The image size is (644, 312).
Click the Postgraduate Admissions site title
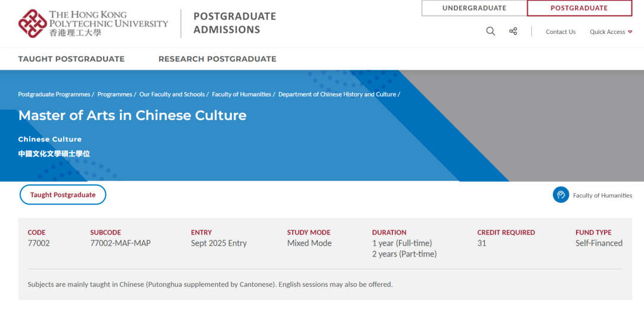(x=234, y=23)
